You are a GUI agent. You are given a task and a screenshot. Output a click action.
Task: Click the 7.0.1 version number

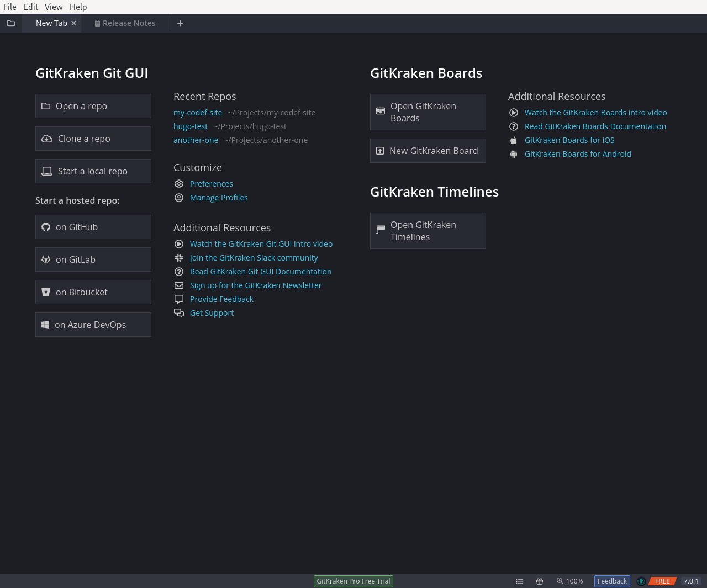(691, 581)
